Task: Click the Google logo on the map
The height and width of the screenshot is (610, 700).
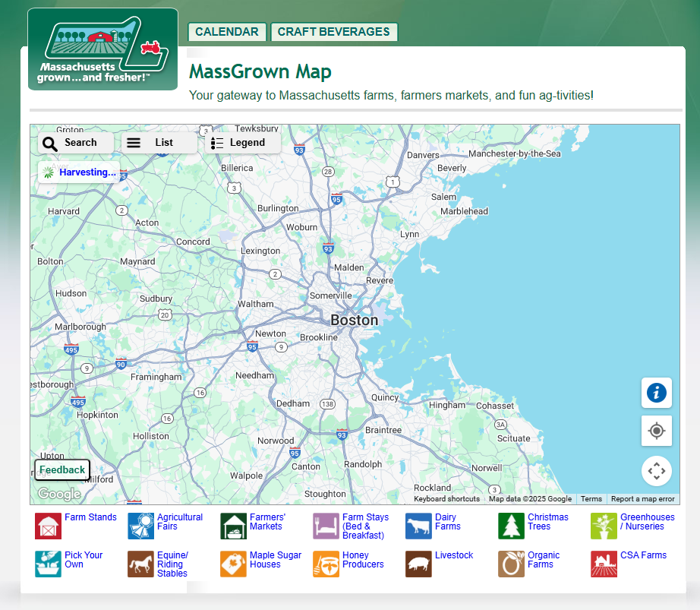Action: [59, 494]
